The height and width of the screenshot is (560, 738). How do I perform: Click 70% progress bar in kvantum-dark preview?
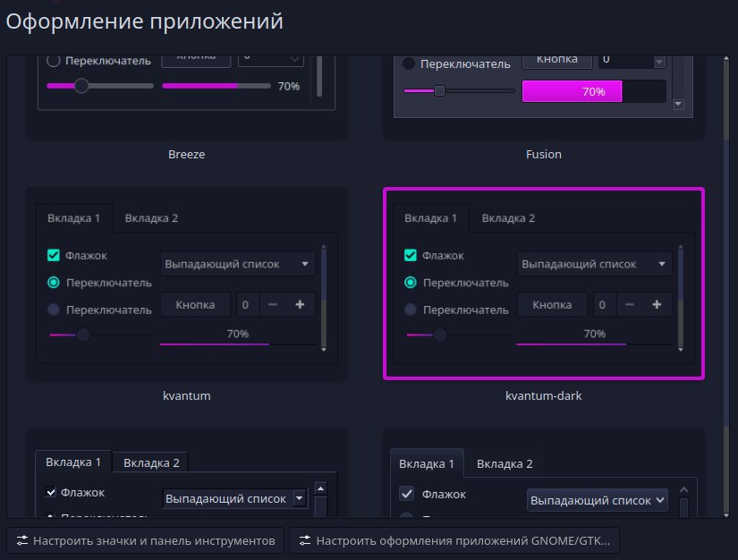click(595, 337)
